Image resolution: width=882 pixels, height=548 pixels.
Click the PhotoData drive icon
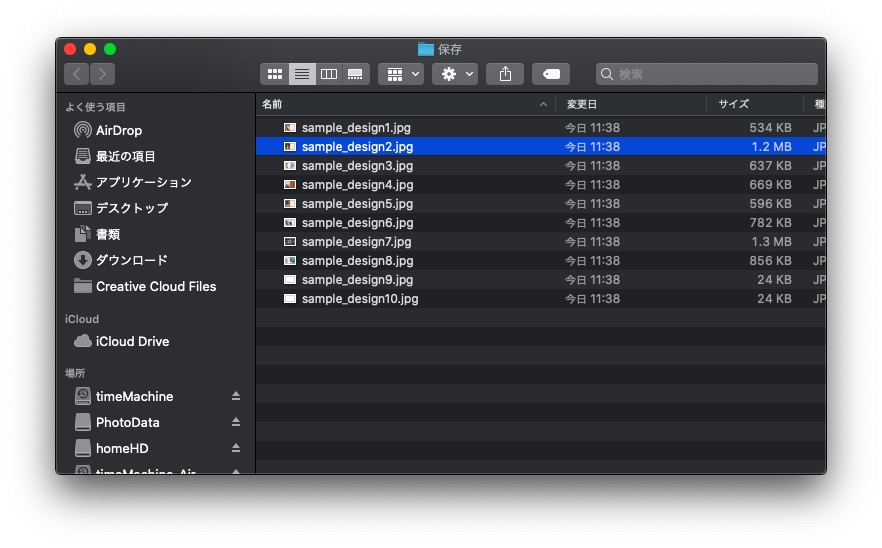click(x=83, y=422)
